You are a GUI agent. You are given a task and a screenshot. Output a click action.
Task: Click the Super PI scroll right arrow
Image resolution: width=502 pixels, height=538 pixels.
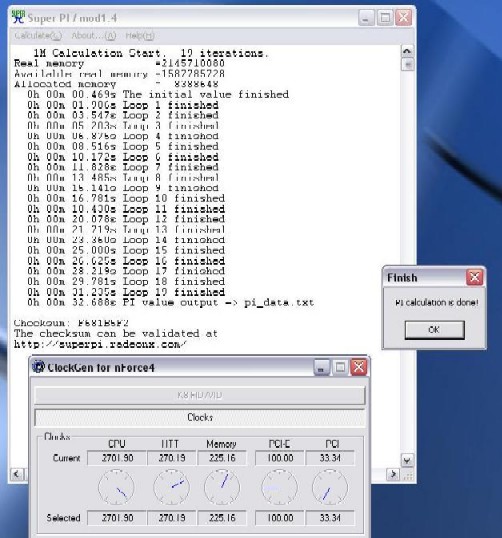(393, 474)
